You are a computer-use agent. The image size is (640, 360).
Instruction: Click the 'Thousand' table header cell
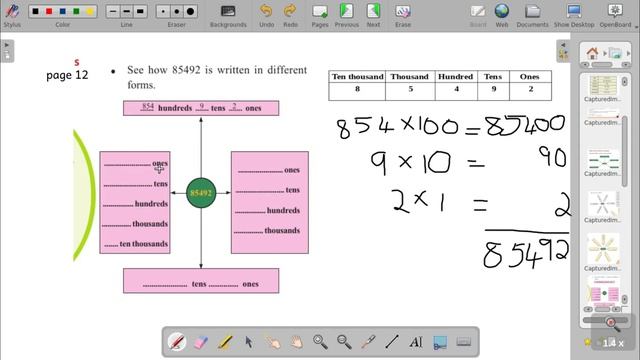[x=410, y=77]
